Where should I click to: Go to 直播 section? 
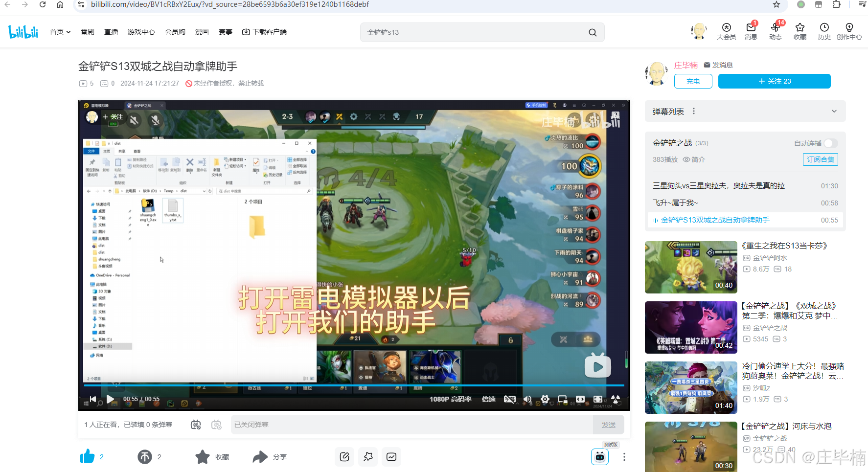[x=111, y=32]
